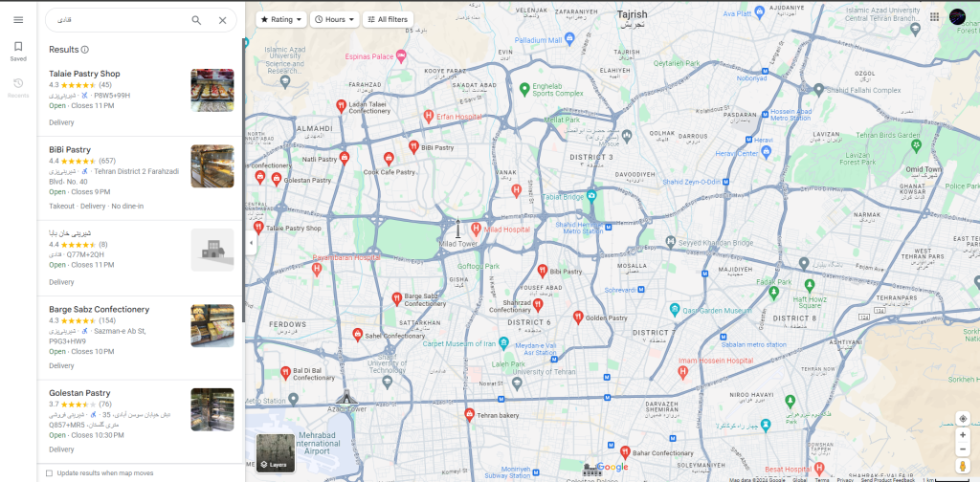This screenshot has height=482, width=980.
Task: Select the Milad Tower landmark pin
Action: tap(457, 230)
